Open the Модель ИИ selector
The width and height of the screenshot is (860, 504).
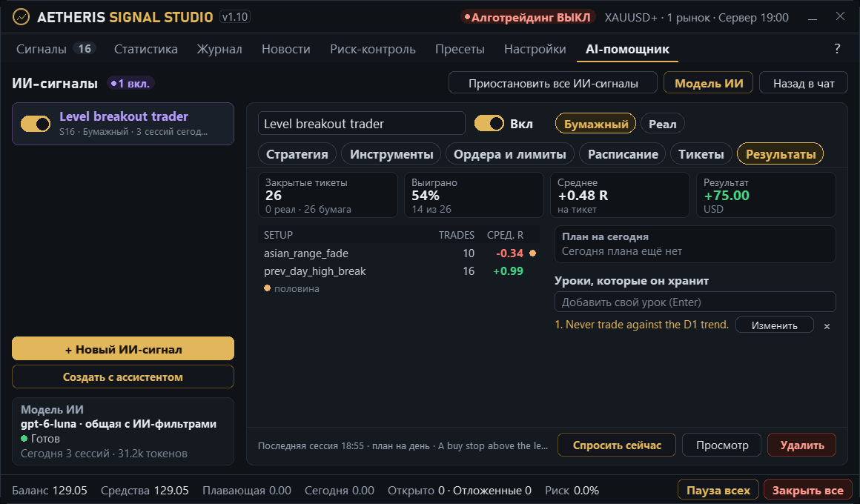(x=709, y=83)
